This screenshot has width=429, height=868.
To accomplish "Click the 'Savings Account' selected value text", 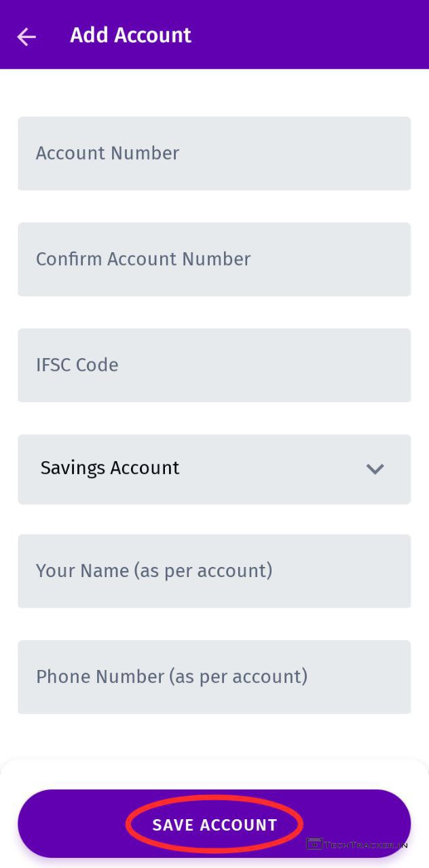I will point(110,468).
